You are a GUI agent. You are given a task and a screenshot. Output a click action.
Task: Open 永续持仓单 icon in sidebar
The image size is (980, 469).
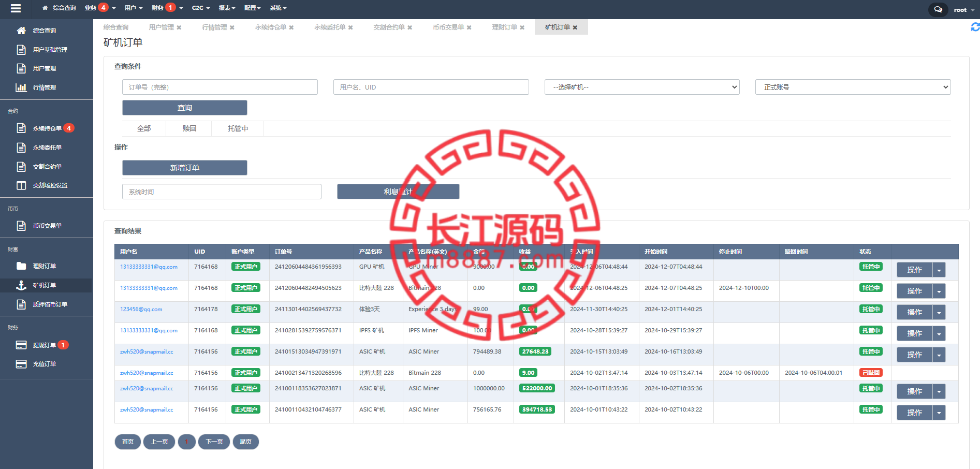tap(21, 128)
